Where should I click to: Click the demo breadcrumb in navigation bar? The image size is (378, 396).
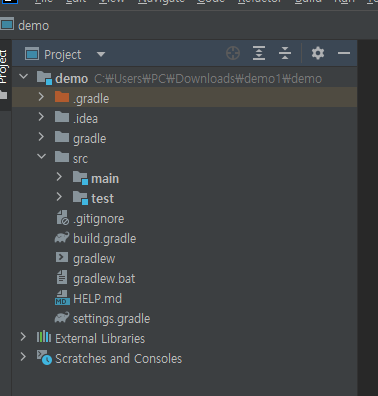click(33, 26)
